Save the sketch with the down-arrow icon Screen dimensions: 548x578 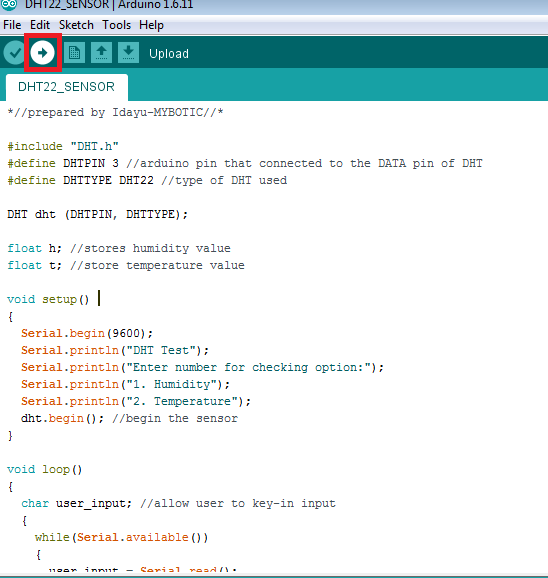pos(128,53)
